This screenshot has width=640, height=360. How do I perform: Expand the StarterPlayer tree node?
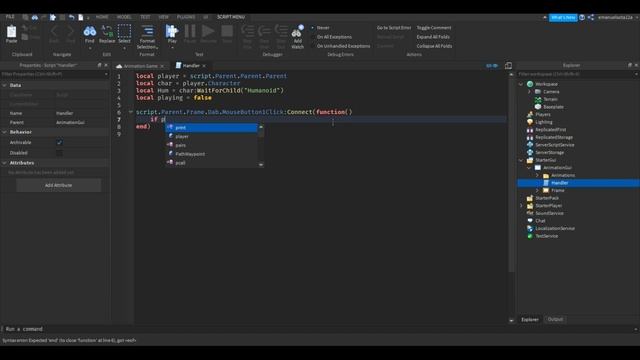(x=521, y=206)
